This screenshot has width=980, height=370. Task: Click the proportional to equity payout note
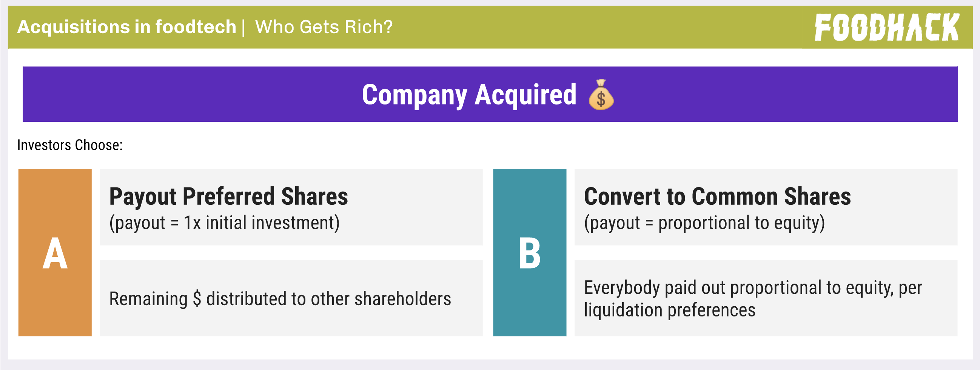coord(704,223)
